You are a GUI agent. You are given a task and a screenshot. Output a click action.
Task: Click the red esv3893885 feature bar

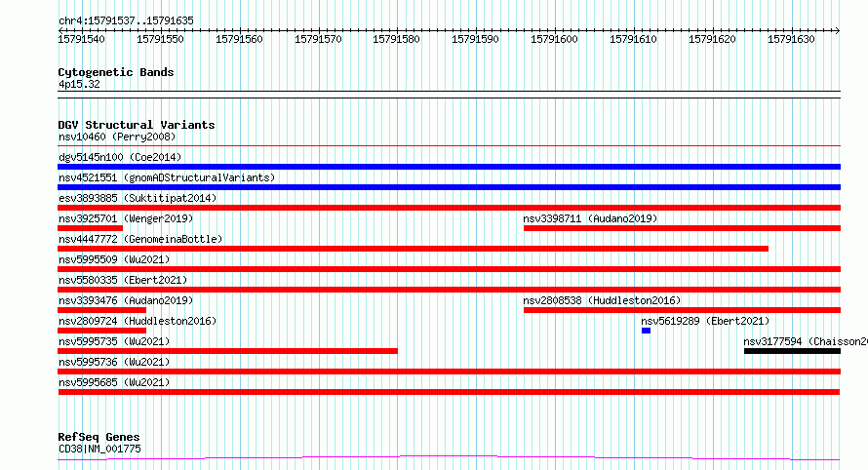coord(449,208)
